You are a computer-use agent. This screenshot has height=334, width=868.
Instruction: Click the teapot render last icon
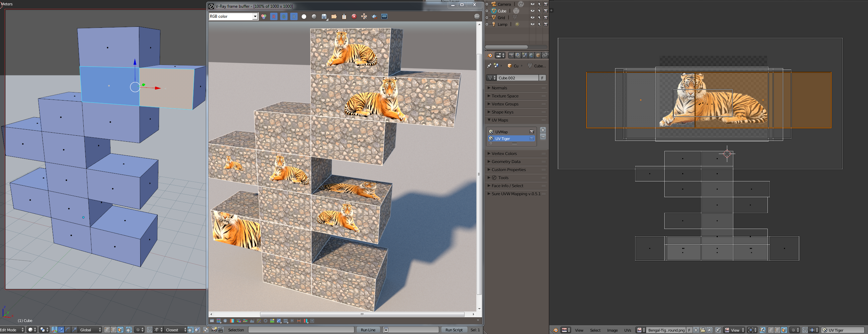click(x=374, y=16)
